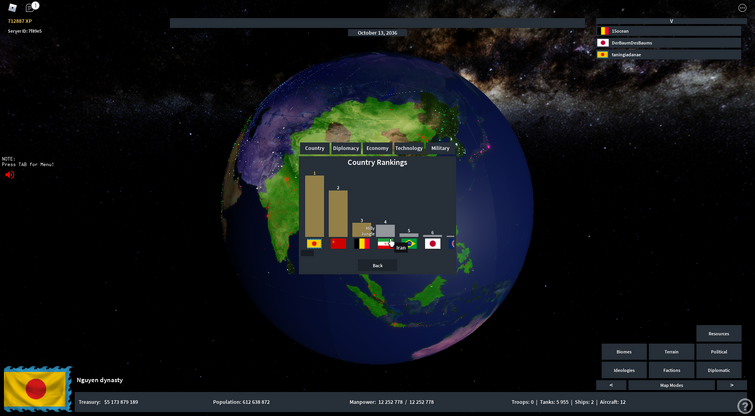755x416 pixels.
Task: Select the Diplomatic map mode
Action: pos(718,370)
